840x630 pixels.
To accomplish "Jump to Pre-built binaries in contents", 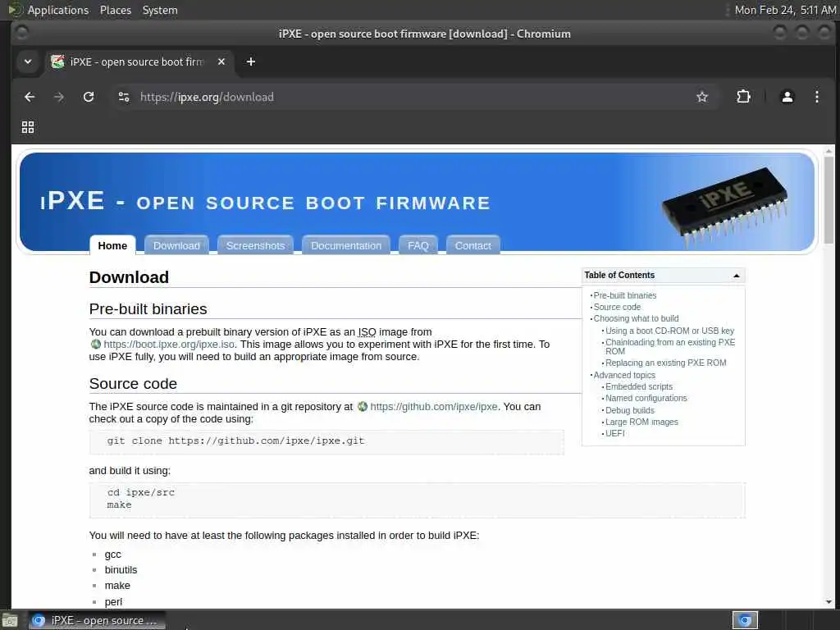I will [624, 295].
